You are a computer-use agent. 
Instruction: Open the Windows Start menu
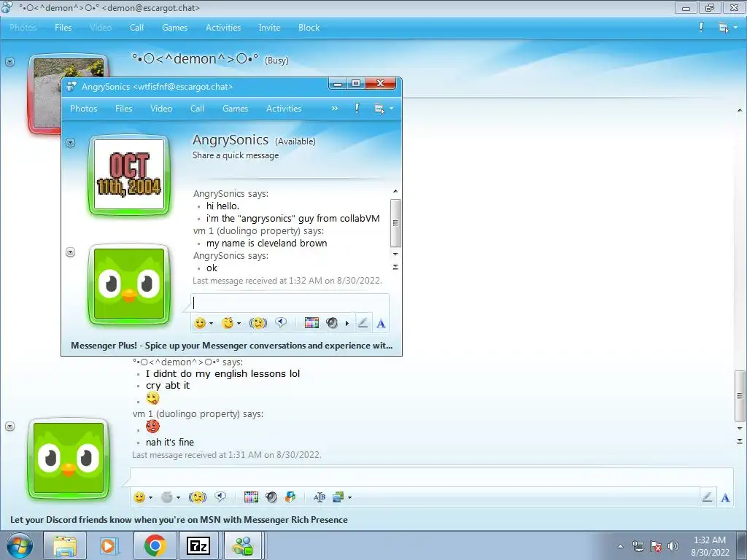click(x=20, y=545)
